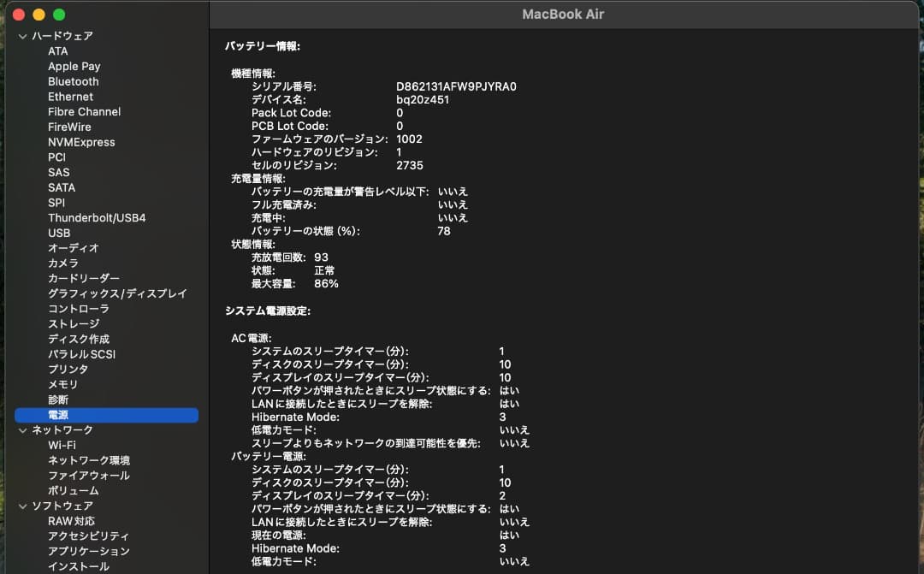View Thunderbolt/USB4 information
Image resolution: width=924 pixels, height=574 pixels.
click(97, 217)
